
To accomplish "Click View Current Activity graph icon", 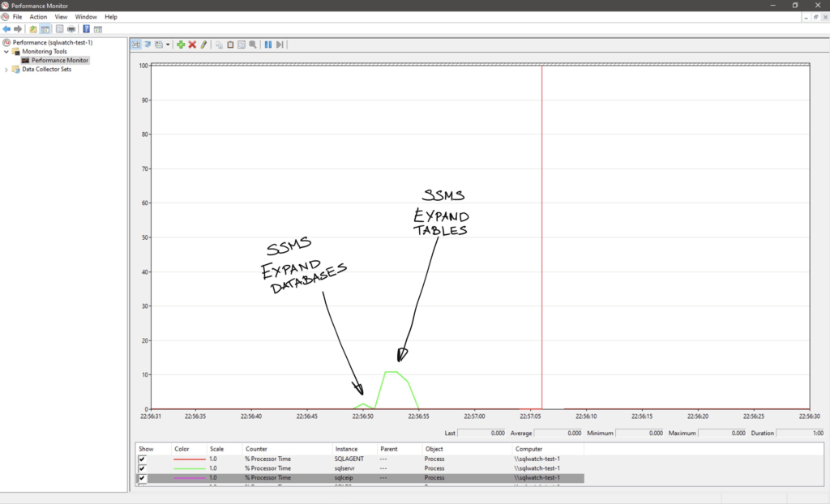I will tap(136, 45).
